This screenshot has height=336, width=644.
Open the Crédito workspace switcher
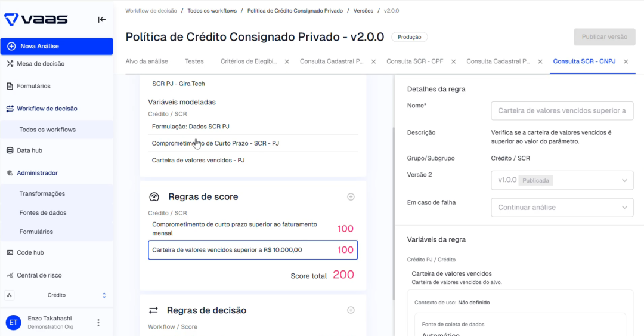point(56,295)
